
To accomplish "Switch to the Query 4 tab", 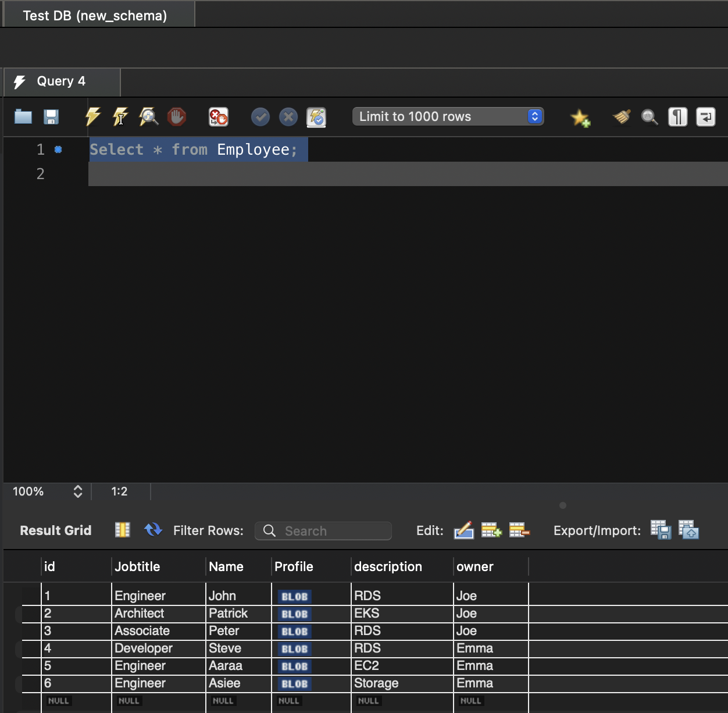I will pos(61,81).
